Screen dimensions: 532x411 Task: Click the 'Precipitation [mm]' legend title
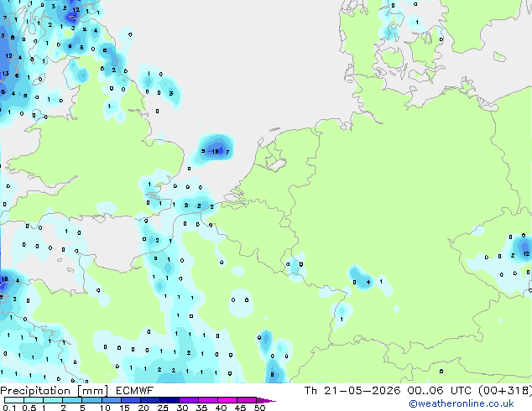[x=55, y=391]
